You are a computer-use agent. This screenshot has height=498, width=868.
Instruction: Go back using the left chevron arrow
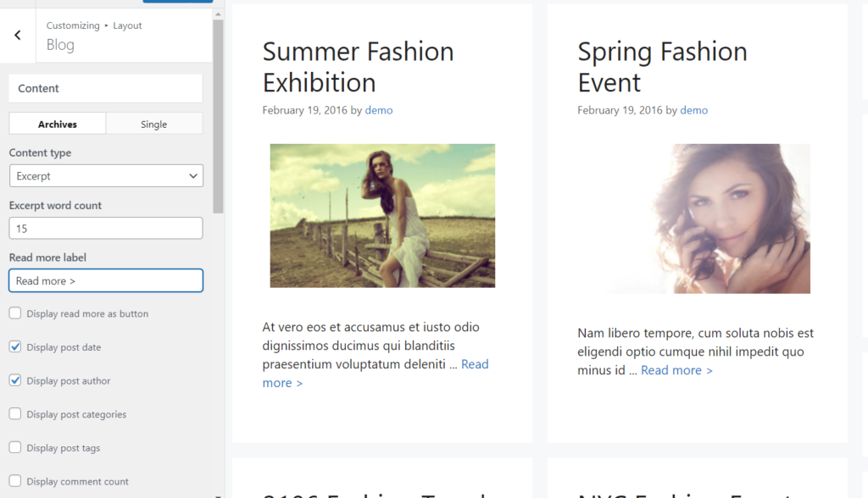click(x=18, y=36)
